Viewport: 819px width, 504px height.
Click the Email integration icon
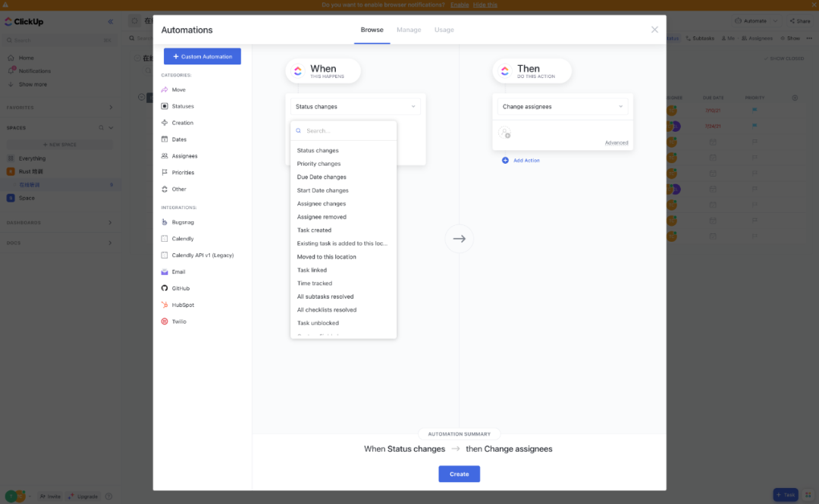point(165,271)
